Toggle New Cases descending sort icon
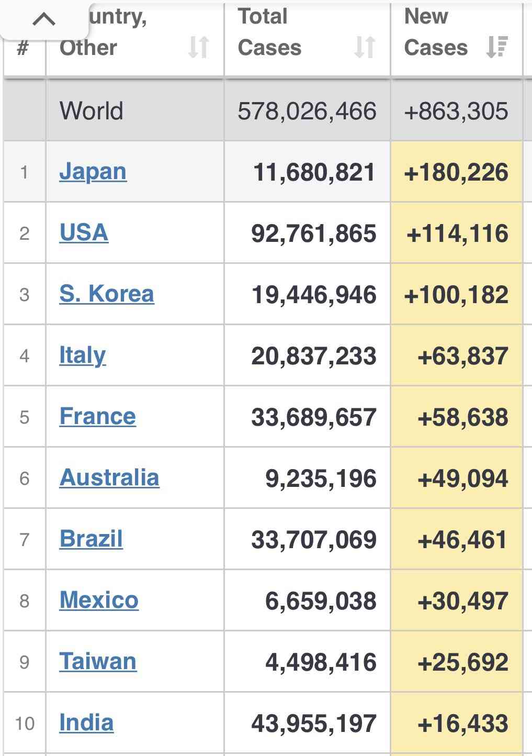Viewport: 532px width, 756px height. pyautogui.click(x=496, y=47)
